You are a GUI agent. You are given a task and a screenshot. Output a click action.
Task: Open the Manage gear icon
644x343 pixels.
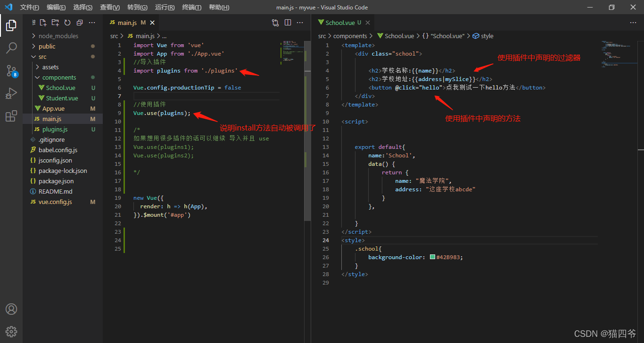(11, 332)
